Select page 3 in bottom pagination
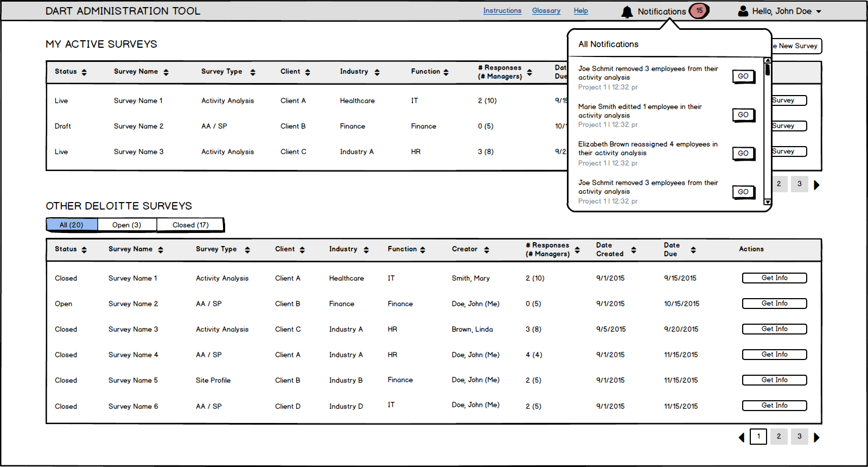The image size is (868, 467). [x=799, y=437]
